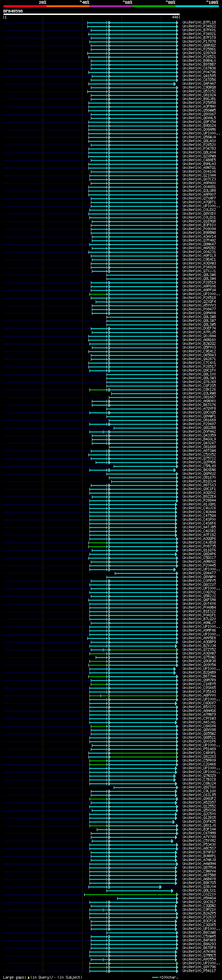Screen dimensions: 222x980
Task: Click the white query sequence bar
Action: click(92, 14)
